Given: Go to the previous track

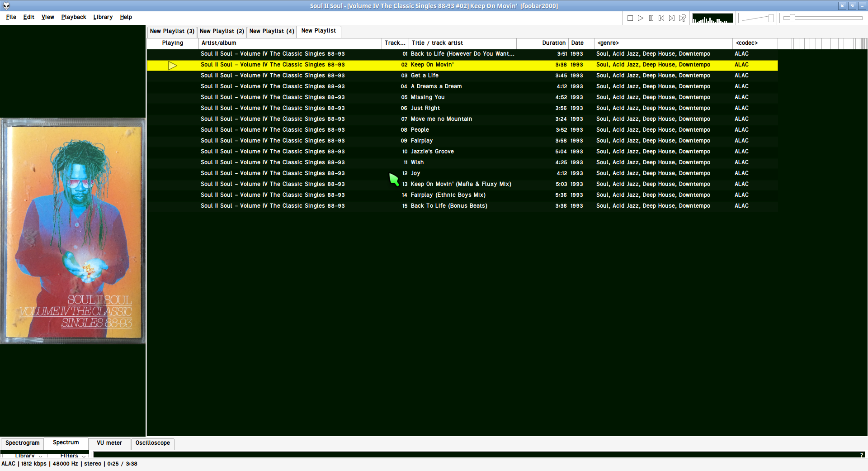Looking at the screenshot, I should 661,18.
